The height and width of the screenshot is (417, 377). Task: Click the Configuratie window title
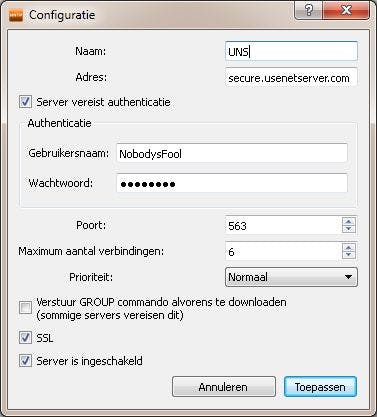[62, 15]
